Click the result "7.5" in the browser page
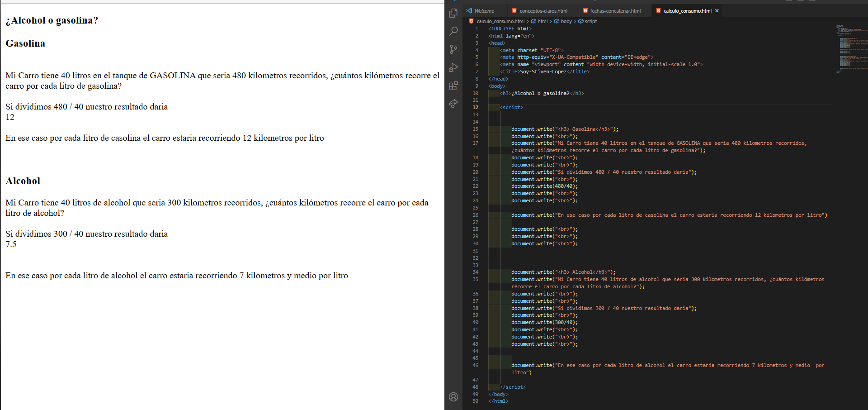The width and height of the screenshot is (868, 410). coord(11,244)
